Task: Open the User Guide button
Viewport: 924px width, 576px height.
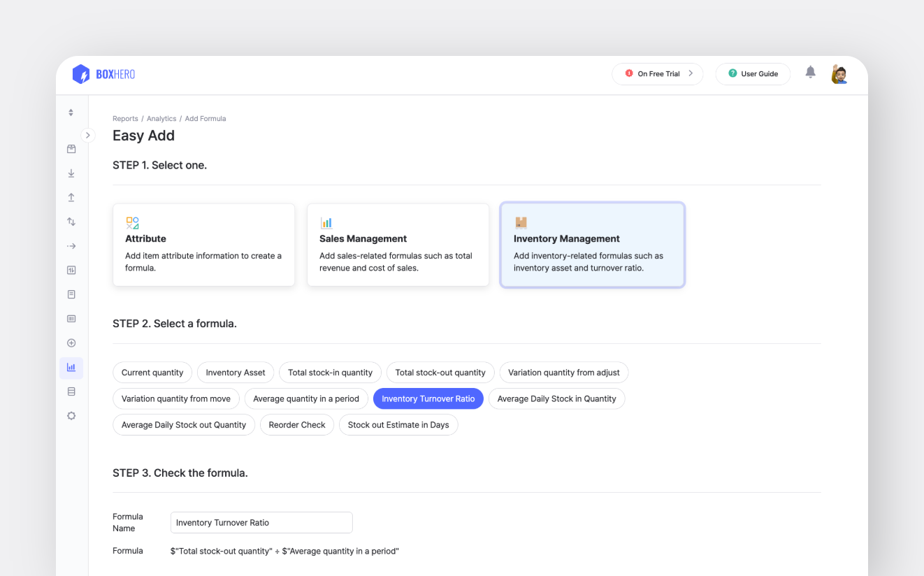Action: coord(753,74)
